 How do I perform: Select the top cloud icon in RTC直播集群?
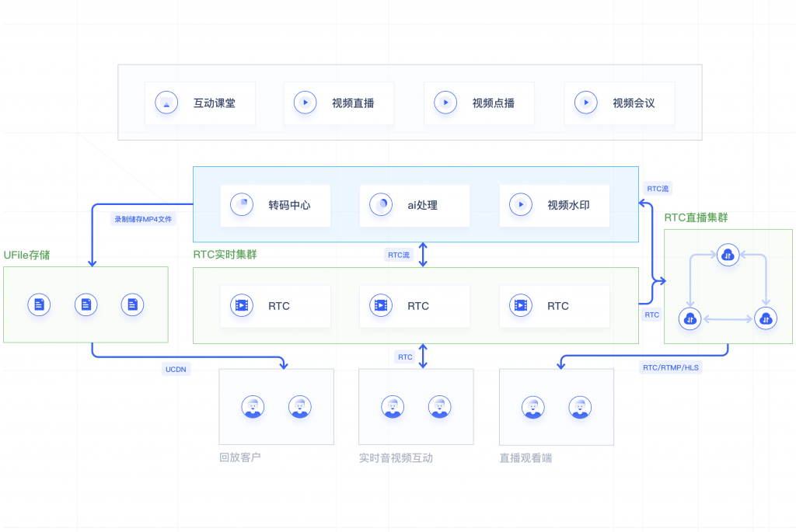(728, 255)
